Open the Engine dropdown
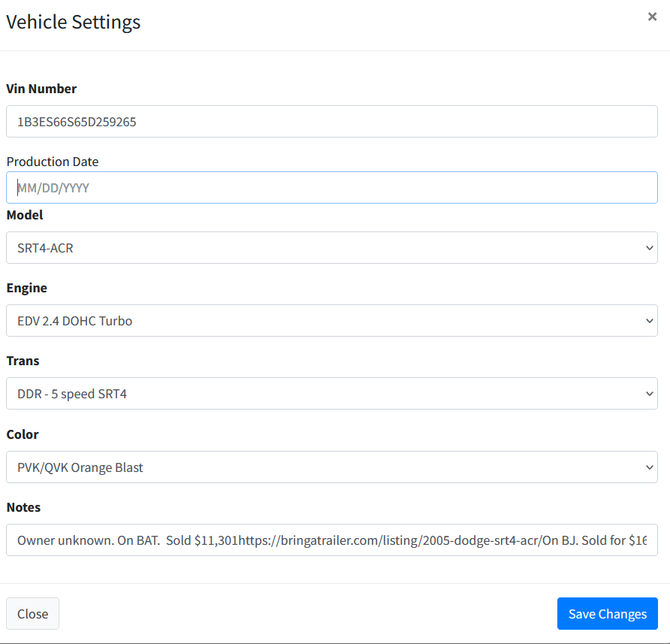This screenshot has width=670, height=644. click(x=332, y=320)
